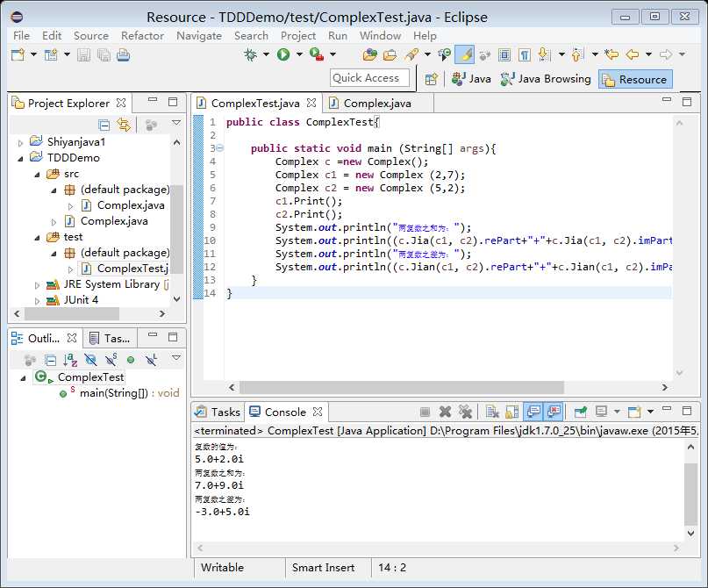Open the Navigate menu
The image size is (708, 588).
click(x=198, y=36)
